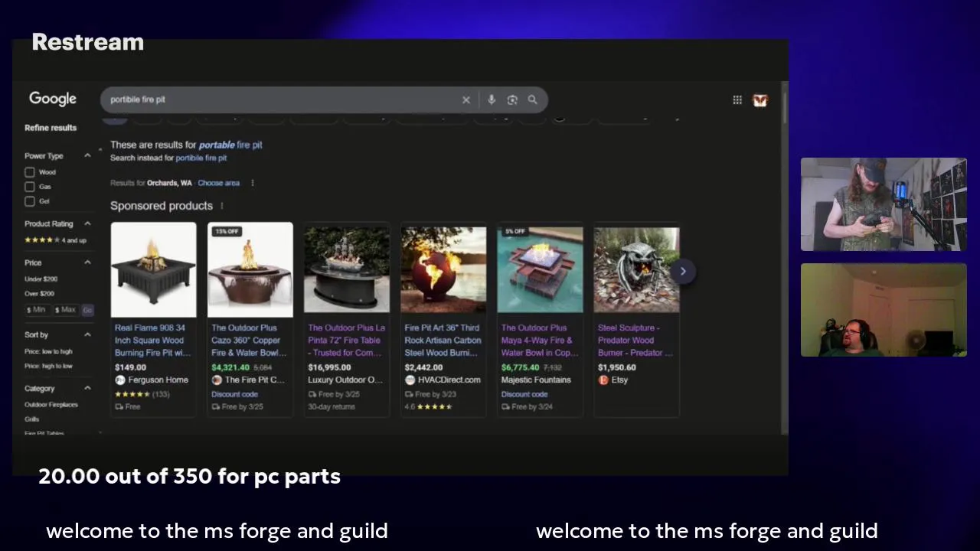Click the Go price range button
This screenshot has height=551, width=980.
[87, 310]
